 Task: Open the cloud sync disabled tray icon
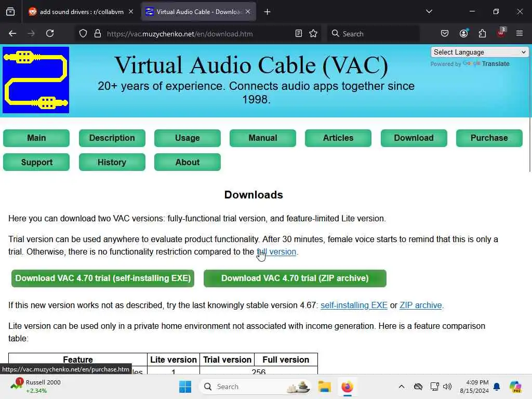(x=418, y=387)
